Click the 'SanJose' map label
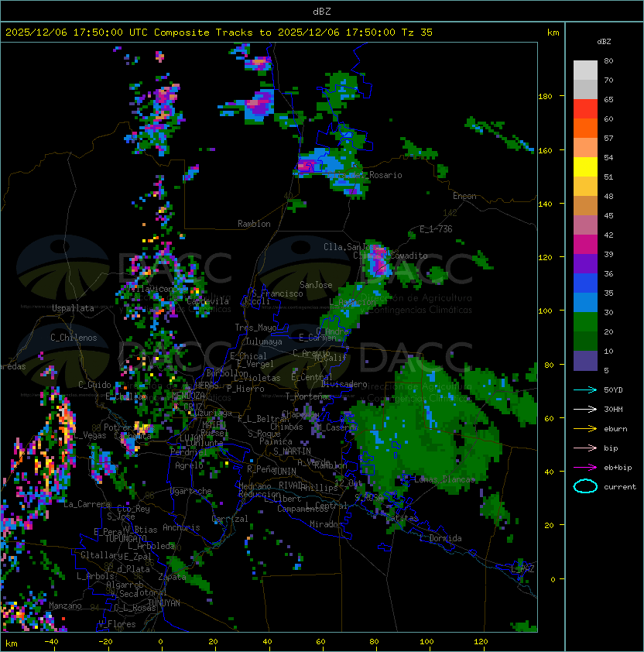Viewport: 644px width, 652px height. pyautogui.click(x=316, y=285)
